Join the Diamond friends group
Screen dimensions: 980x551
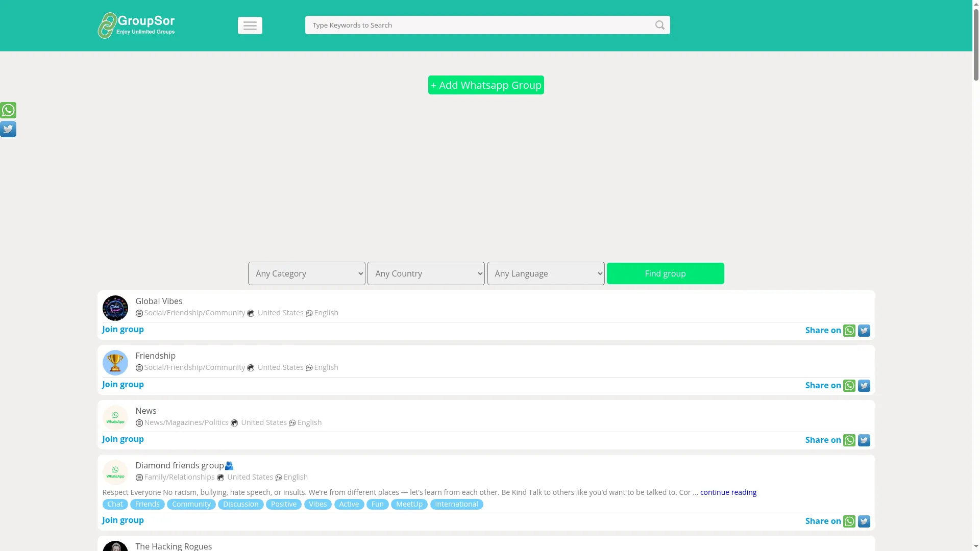[123, 520]
